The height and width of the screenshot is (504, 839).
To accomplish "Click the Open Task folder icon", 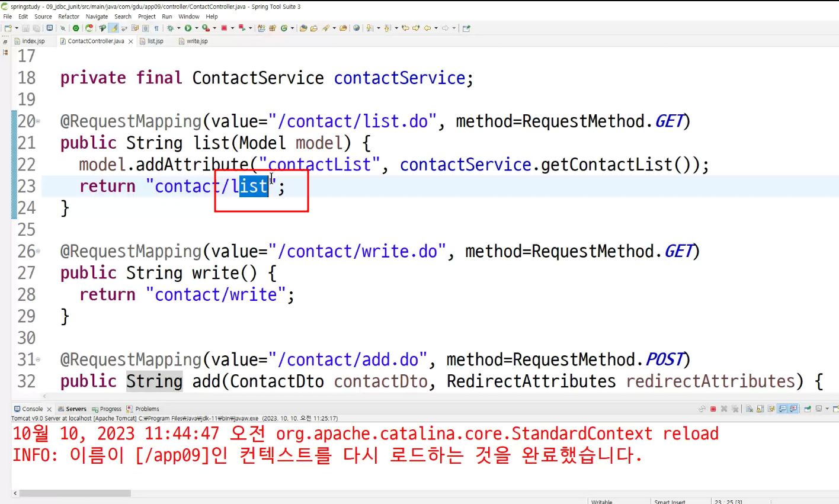I will click(313, 28).
